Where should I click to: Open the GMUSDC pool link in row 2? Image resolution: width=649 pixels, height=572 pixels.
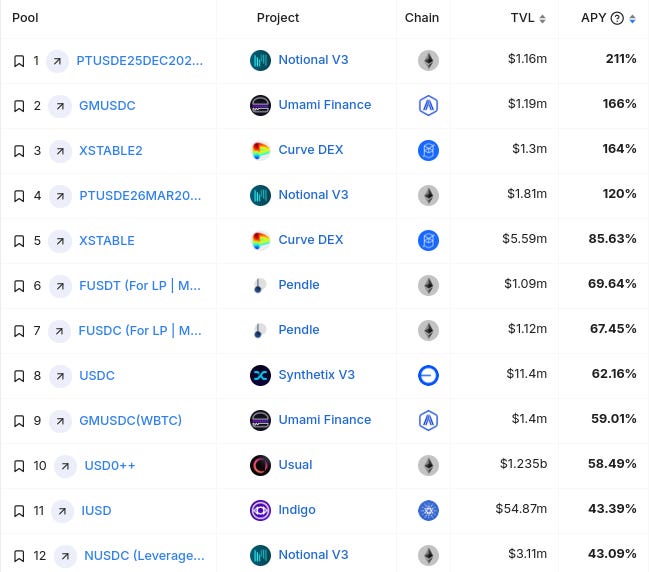tap(107, 106)
